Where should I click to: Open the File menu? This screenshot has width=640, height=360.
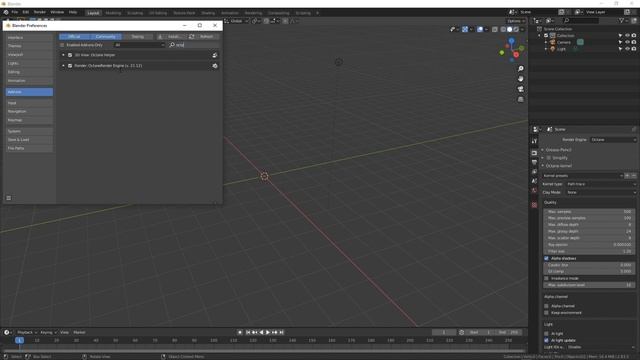coord(15,12)
